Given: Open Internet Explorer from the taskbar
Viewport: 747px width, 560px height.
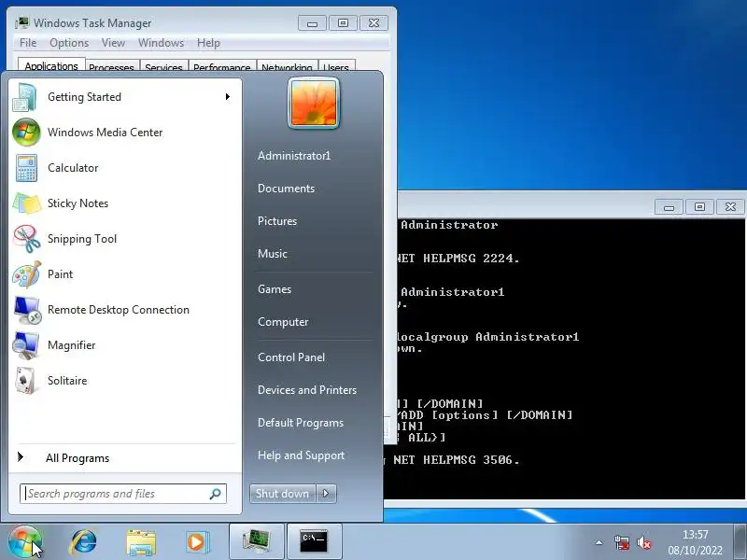Looking at the screenshot, I should (84, 542).
